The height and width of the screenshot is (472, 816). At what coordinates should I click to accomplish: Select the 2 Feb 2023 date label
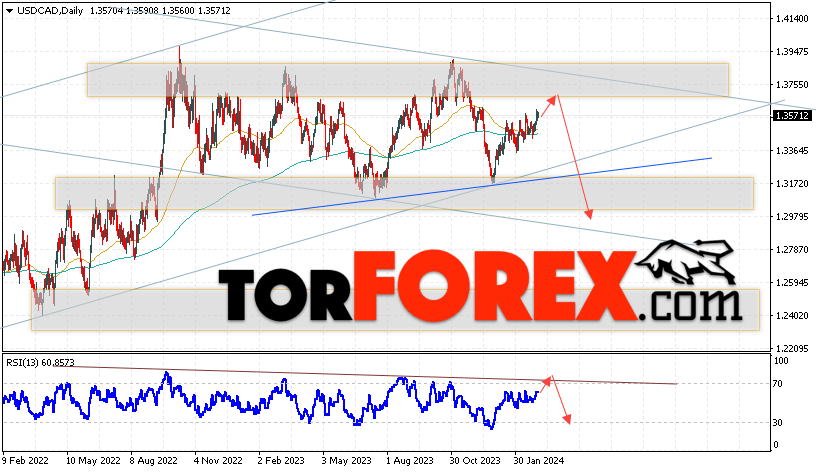tap(281, 461)
